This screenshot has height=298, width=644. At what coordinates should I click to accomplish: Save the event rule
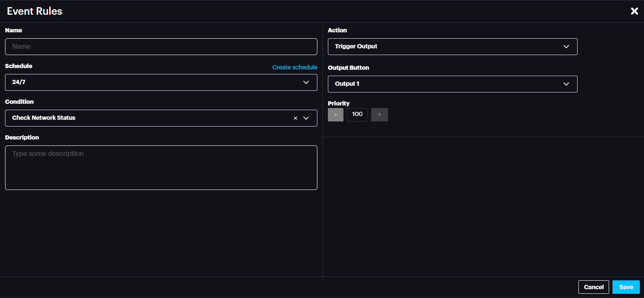pyautogui.click(x=626, y=287)
